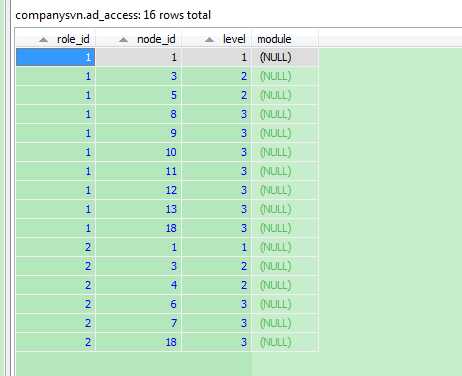This screenshot has height=376, width=462.
Task: Sort by the node_id column header
Action: pos(138,39)
